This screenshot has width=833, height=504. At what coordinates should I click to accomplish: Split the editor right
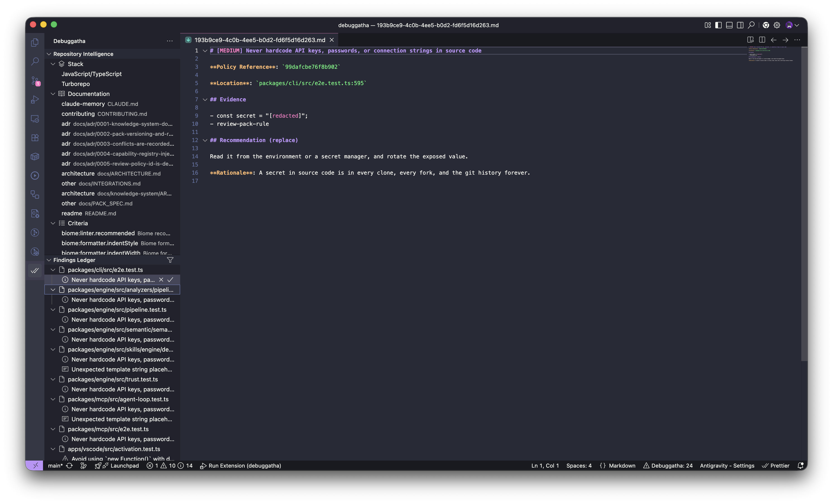762,40
